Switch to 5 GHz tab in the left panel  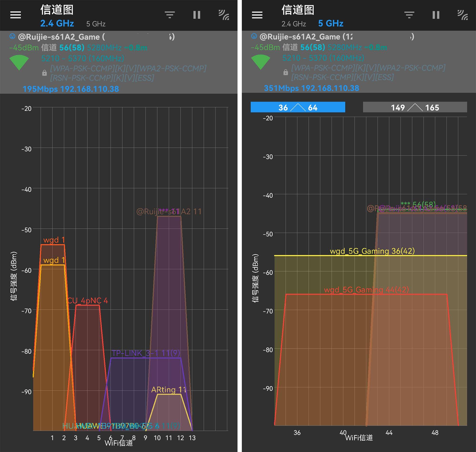pyautogui.click(x=96, y=24)
